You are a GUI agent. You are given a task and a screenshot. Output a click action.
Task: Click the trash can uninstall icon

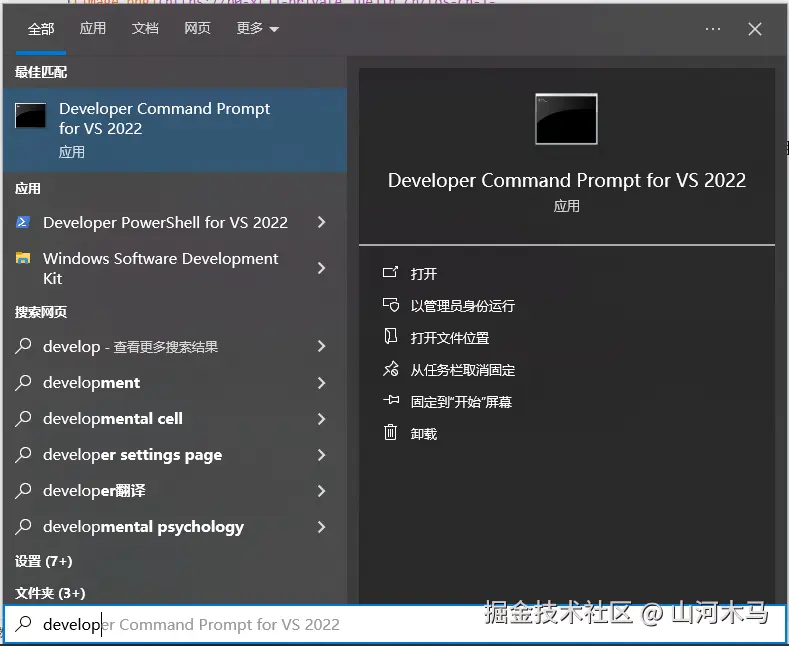(390, 432)
